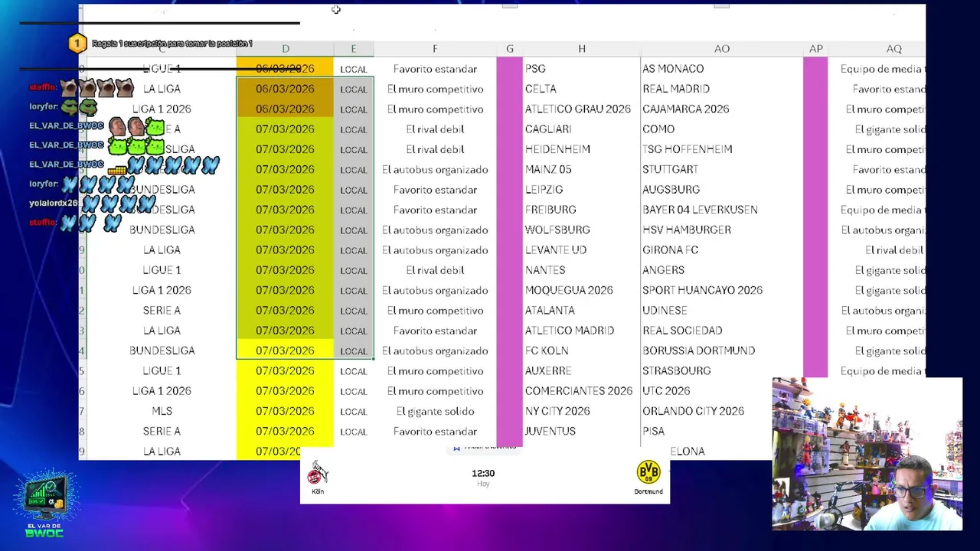Select ATLETICO MADRID cell
Image resolution: width=980 pixels, height=551 pixels.
point(582,331)
